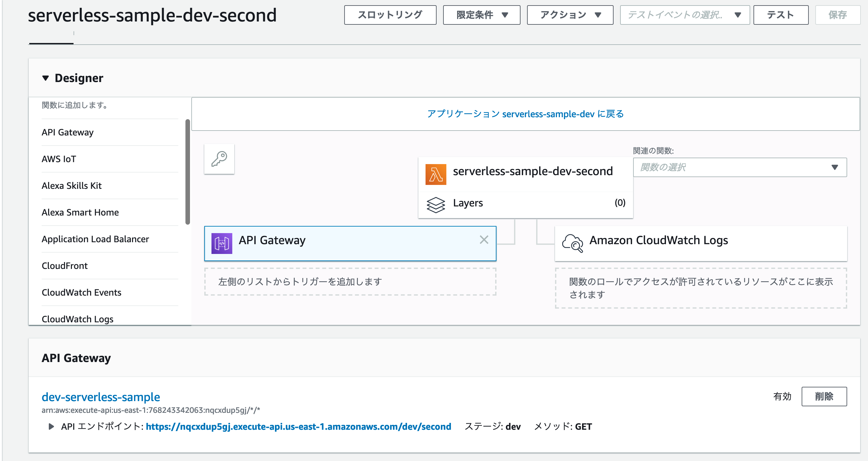Image resolution: width=868 pixels, height=461 pixels.
Task: Add AWS IoT trigger from list
Action: pyautogui.click(x=110, y=159)
